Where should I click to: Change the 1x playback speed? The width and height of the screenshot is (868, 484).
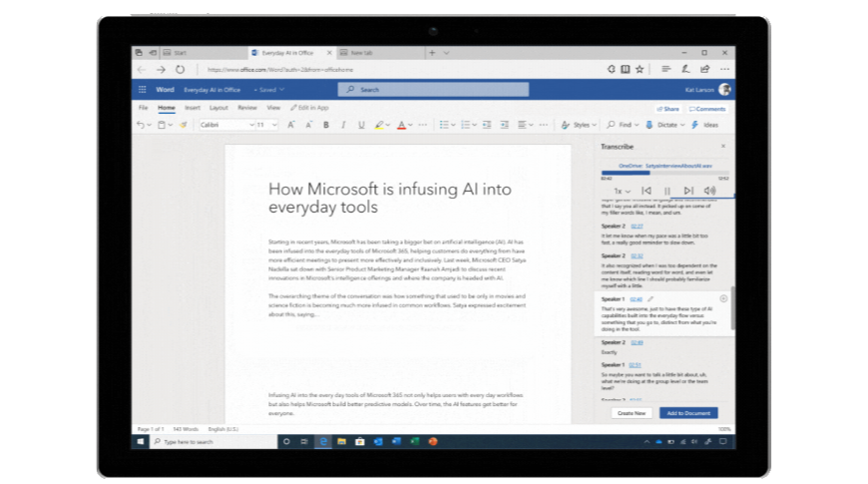point(623,191)
